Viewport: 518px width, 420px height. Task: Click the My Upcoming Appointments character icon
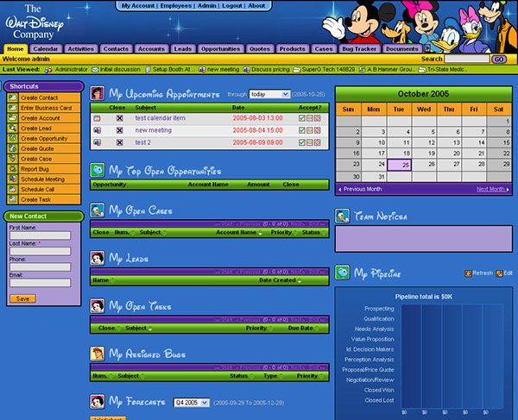[x=98, y=93]
